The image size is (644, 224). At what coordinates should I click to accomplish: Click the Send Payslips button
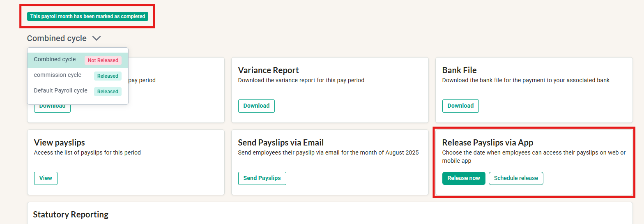pos(262,178)
